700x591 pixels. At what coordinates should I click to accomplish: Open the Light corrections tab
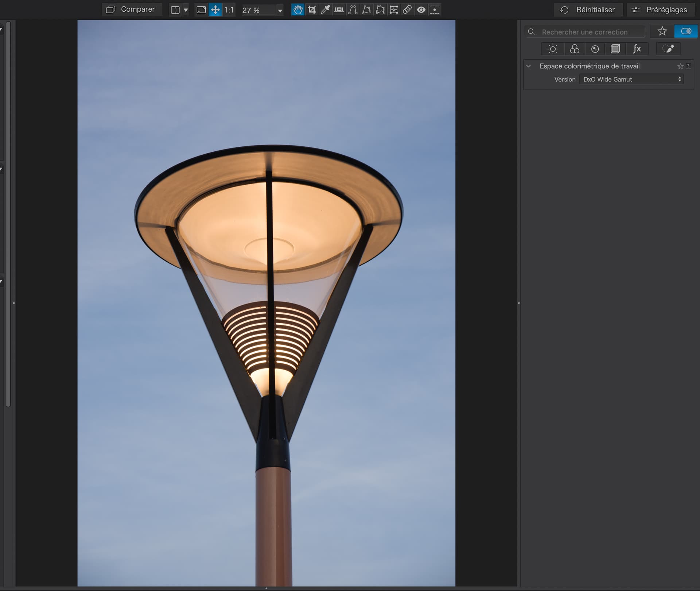click(x=553, y=49)
